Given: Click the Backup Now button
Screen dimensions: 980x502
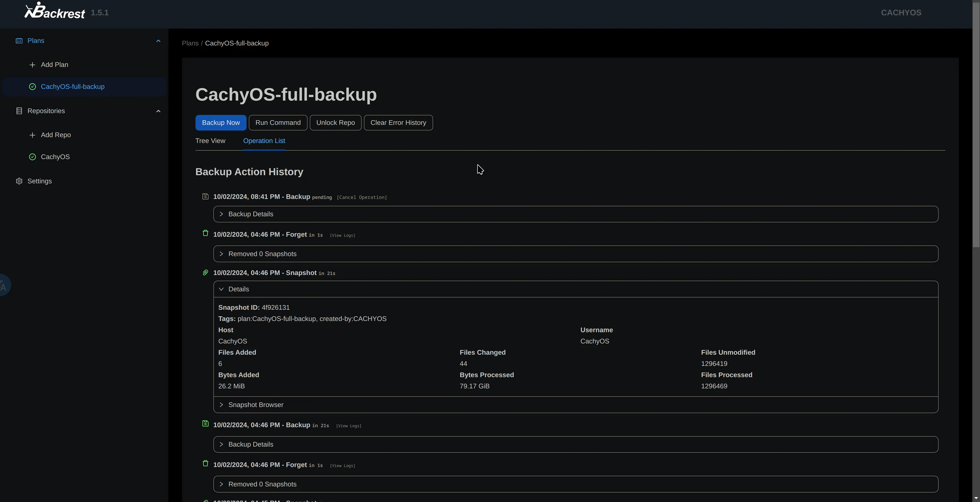Looking at the screenshot, I should pos(221,123).
